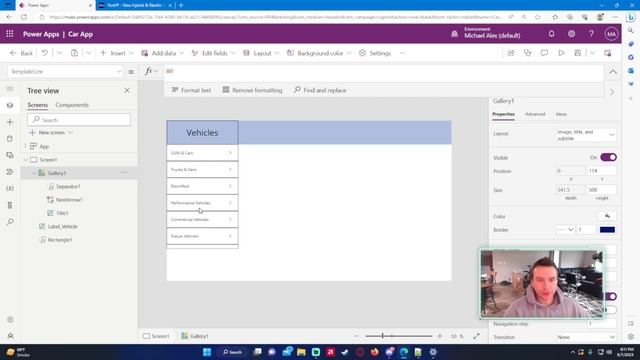Open the undo options dropdown arrow
The image size is (640, 360).
click(59, 53)
